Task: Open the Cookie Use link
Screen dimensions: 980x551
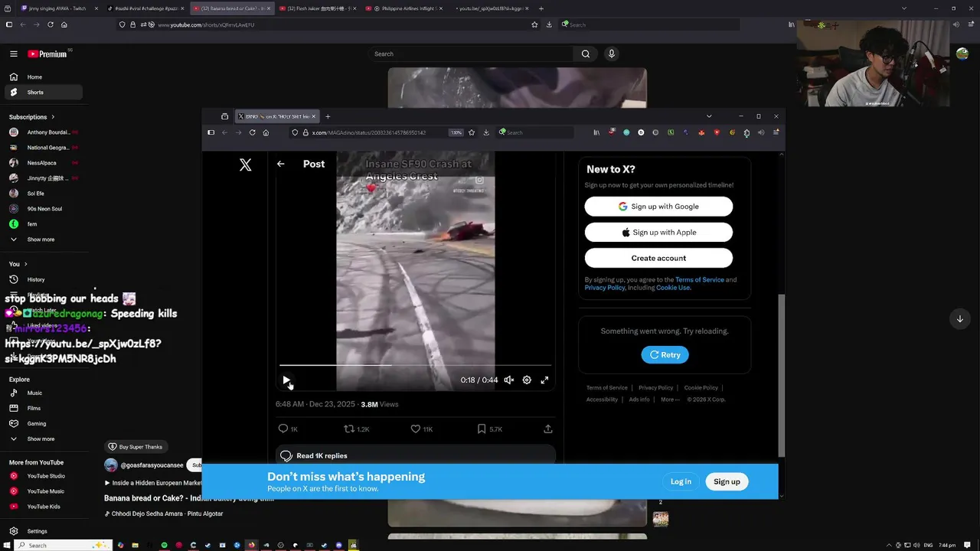Action: [673, 288]
